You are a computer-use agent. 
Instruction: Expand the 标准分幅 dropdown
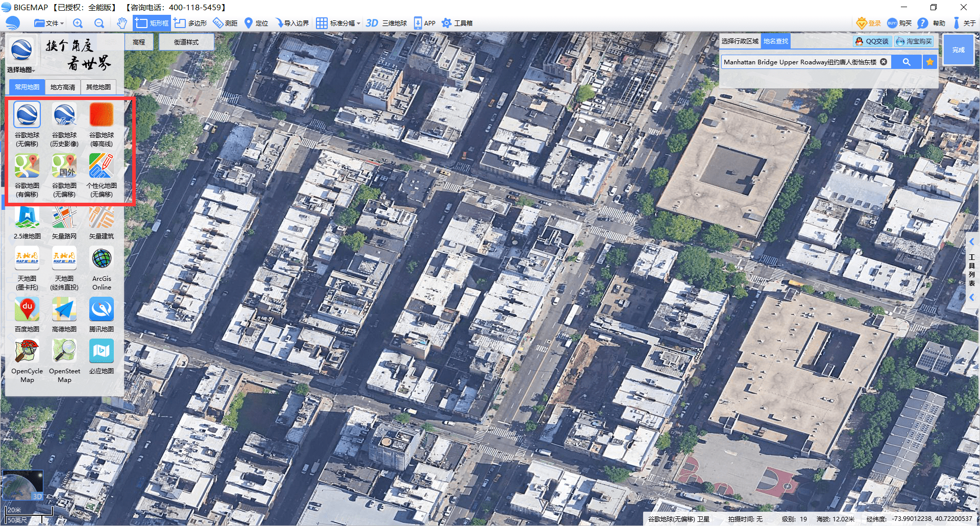pyautogui.click(x=338, y=23)
